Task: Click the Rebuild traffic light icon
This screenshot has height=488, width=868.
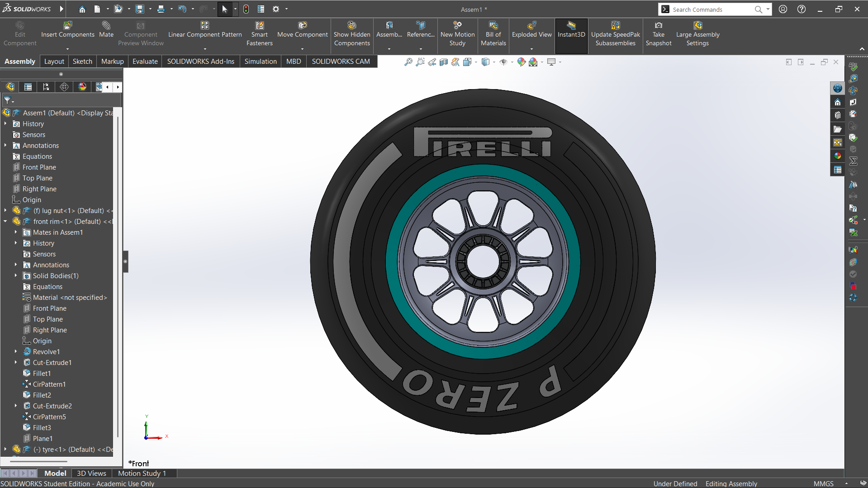Action: 246,9
